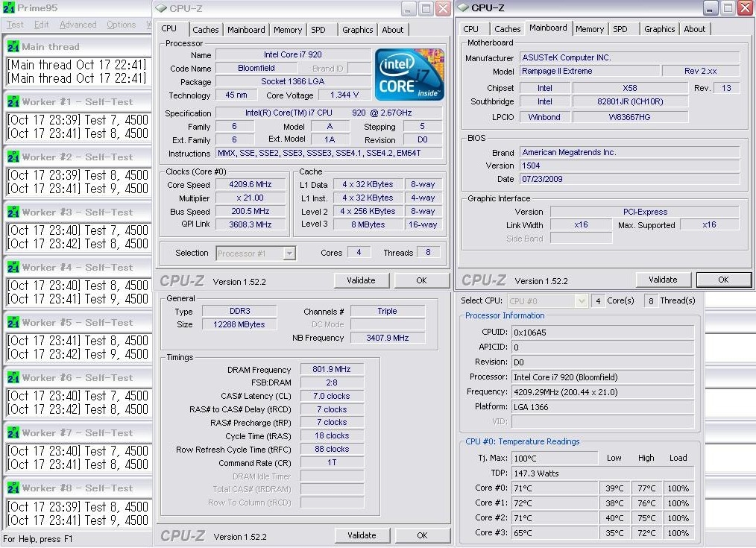Click the Worker #3 Self-Test icon
This screenshot has width=756, height=548.
13,212
